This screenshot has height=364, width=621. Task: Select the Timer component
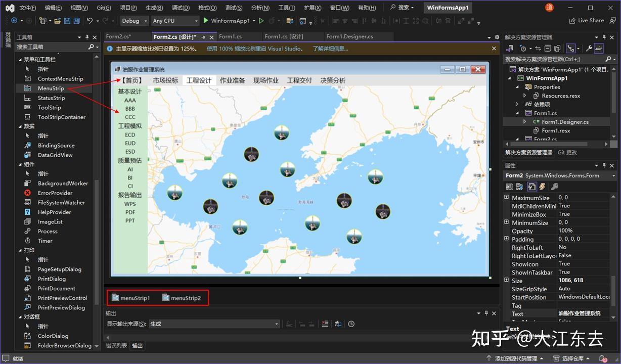(x=45, y=241)
